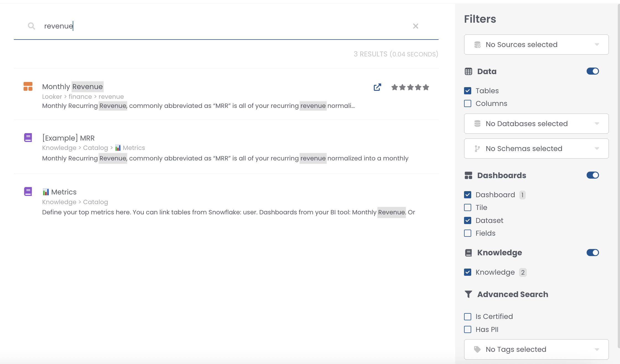This screenshot has height=364, width=620.
Task: Open the No Tags selected dropdown
Action: [536, 349]
